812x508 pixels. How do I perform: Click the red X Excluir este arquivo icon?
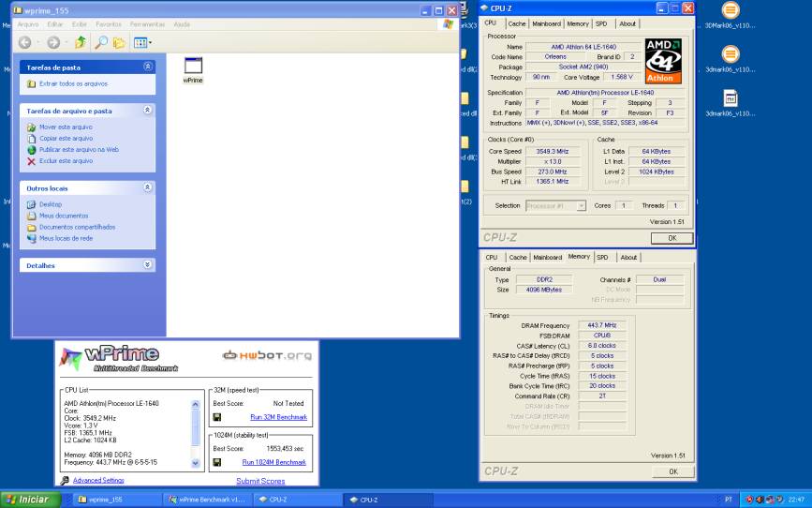32,161
